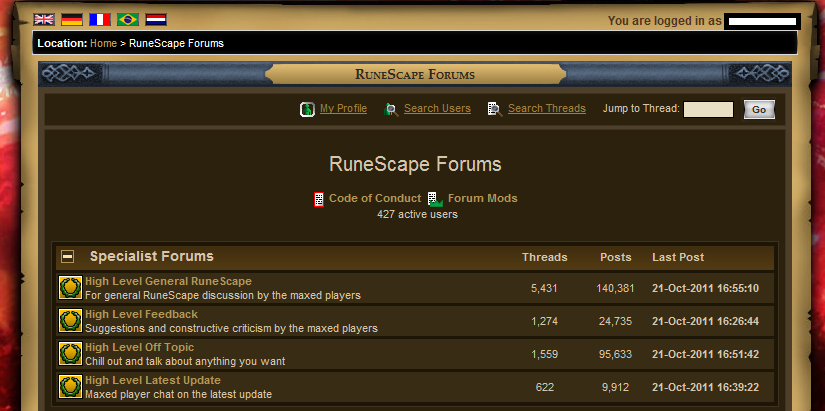Click the last post date 21-Oct-2011 16:55:10
This screenshot has height=411, width=825.
(x=705, y=288)
